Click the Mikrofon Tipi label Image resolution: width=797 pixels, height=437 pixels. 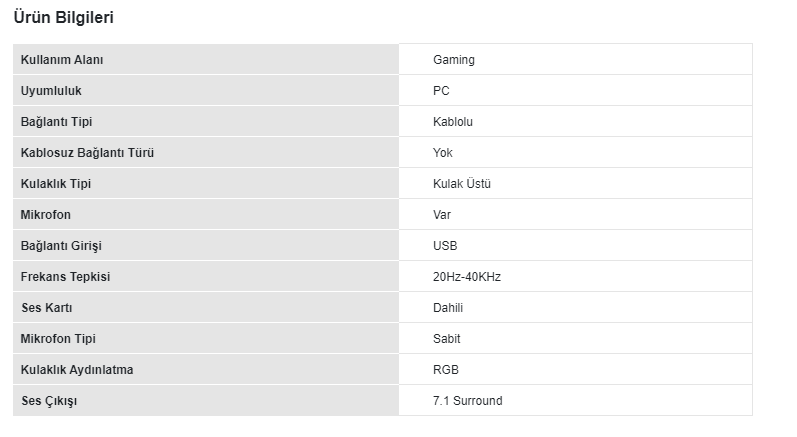(58, 339)
